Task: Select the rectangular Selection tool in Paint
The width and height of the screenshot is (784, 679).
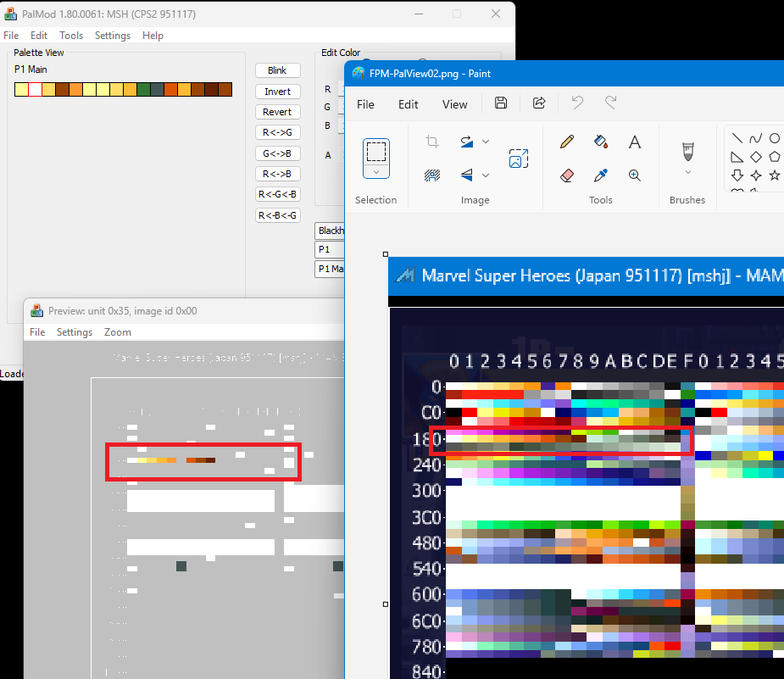Action: pos(376,152)
